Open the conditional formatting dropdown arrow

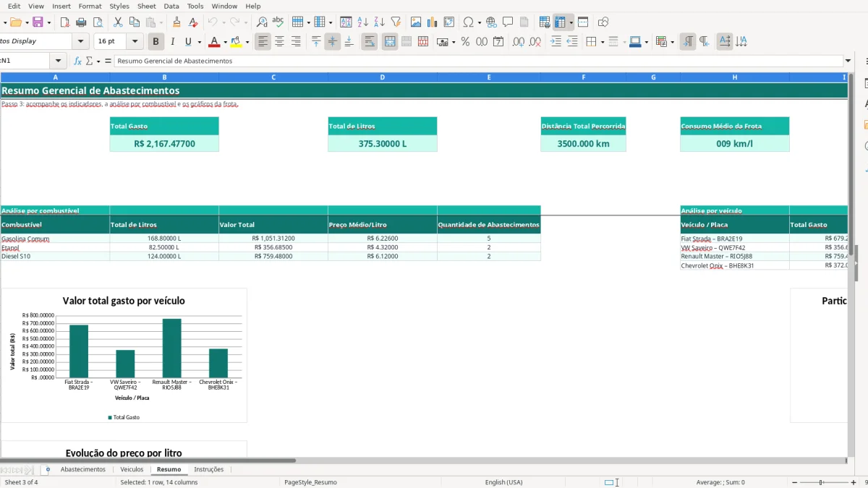coord(672,42)
